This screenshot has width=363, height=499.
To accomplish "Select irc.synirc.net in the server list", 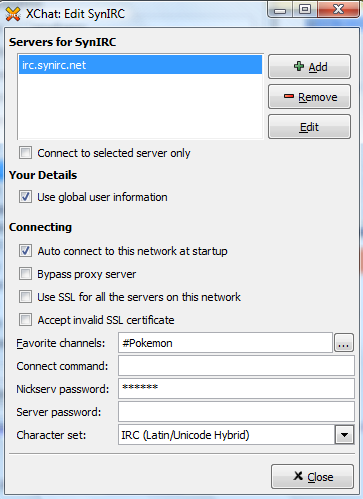I will (140, 65).
